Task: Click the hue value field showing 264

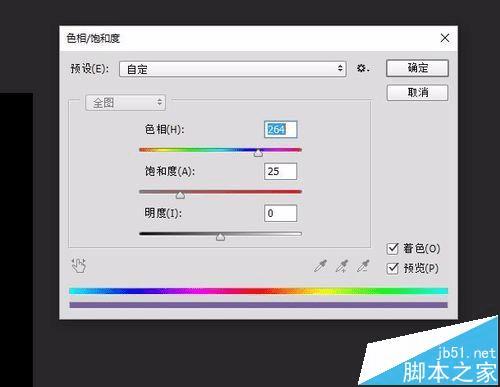Action: (280, 129)
